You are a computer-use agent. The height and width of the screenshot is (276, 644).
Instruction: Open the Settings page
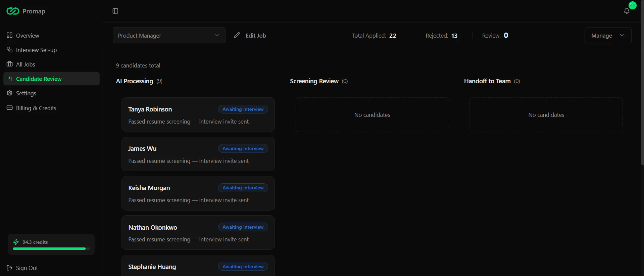pos(51,93)
